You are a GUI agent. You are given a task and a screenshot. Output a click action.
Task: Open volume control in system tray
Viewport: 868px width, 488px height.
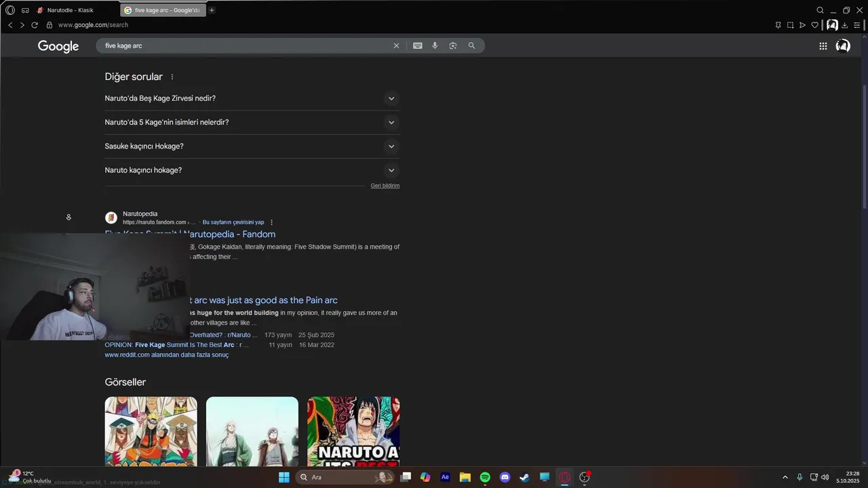[x=825, y=477]
